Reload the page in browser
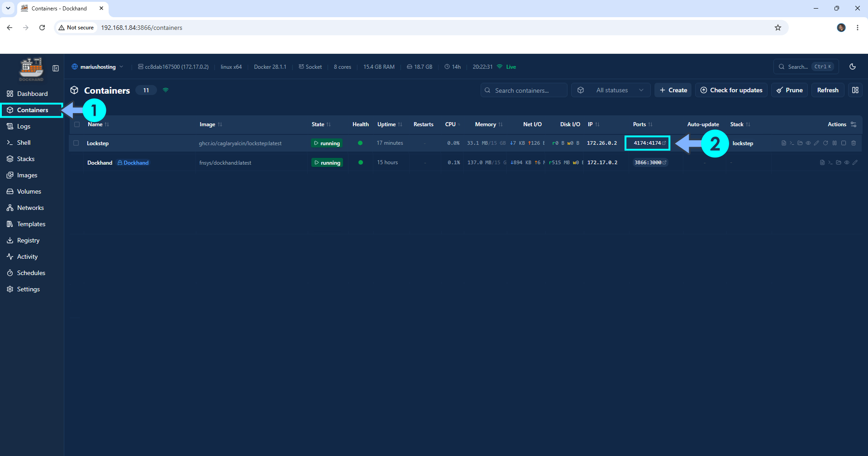This screenshot has height=456, width=868. point(42,28)
